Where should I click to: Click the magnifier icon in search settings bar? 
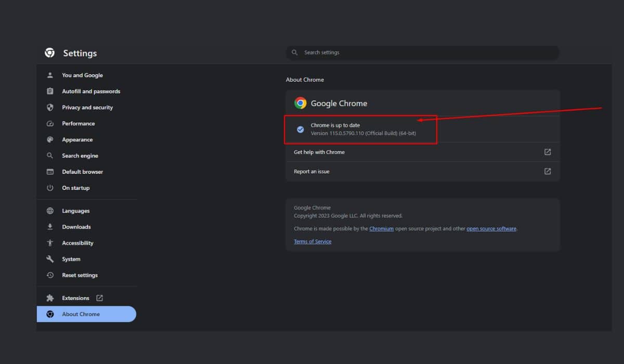(x=295, y=53)
